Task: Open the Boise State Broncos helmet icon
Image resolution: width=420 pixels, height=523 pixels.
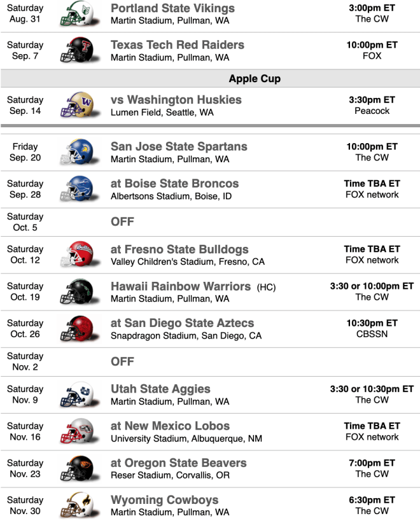Action: 80,189
